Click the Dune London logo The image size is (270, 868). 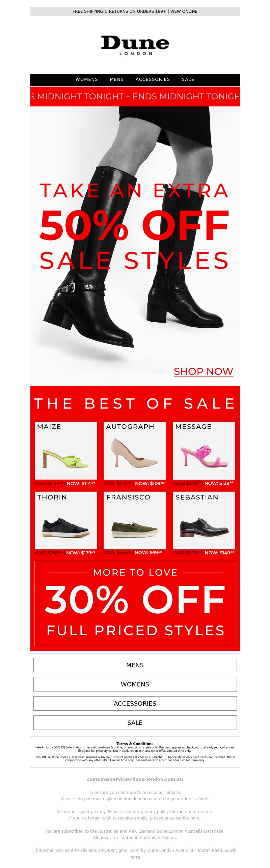tap(135, 45)
